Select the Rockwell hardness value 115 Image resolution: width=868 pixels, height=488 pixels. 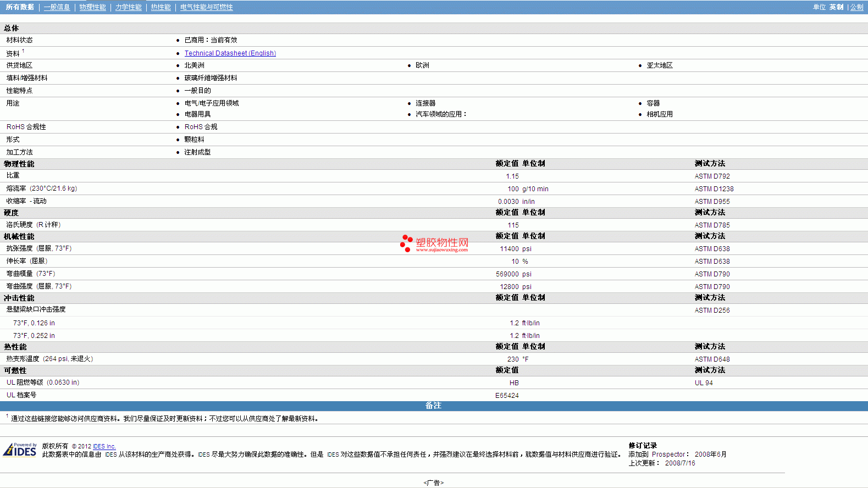[513, 225]
